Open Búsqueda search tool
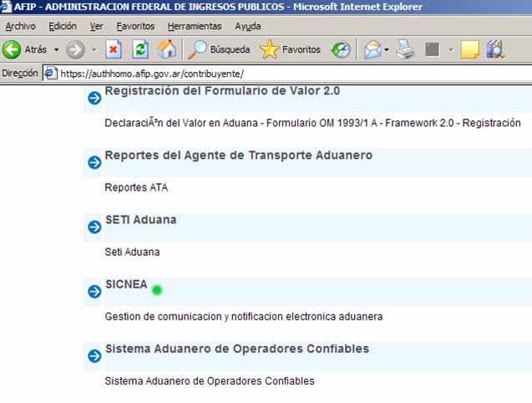The image size is (532, 403). [x=219, y=49]
